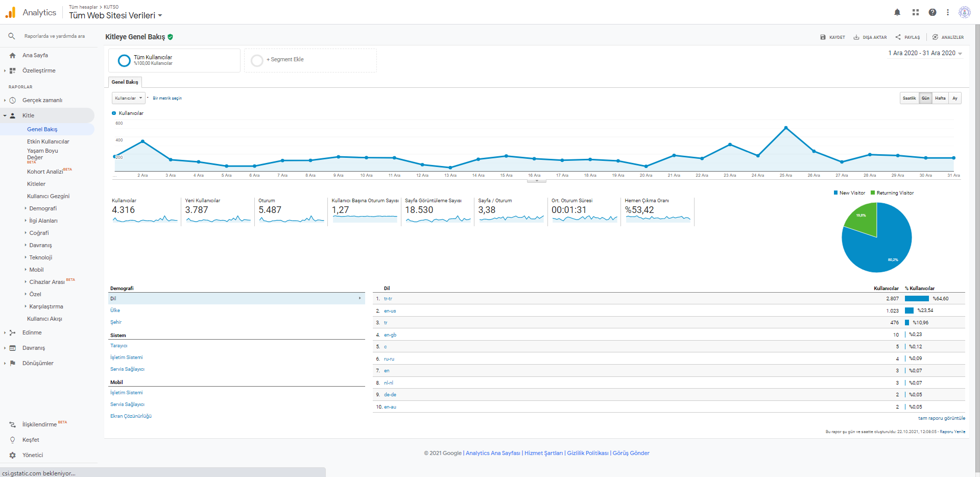
Task: Open Kullanıcı Akışı report
Action: pos(44,319)
